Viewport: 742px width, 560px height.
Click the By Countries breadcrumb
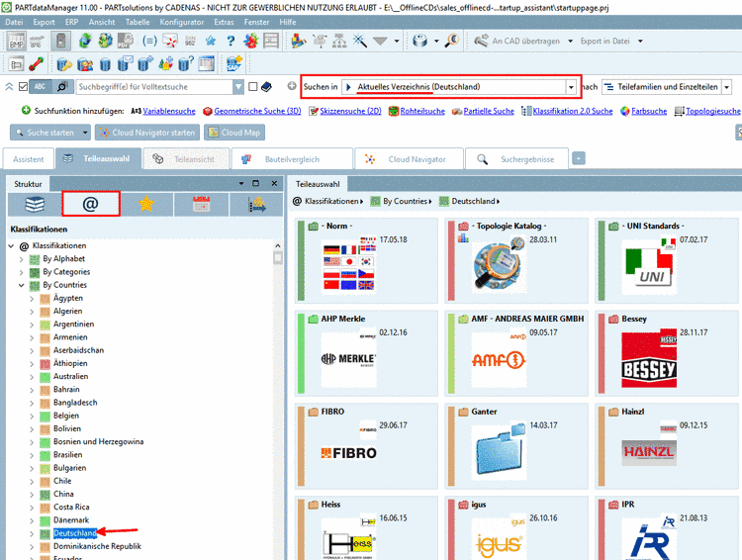(405, 201)
